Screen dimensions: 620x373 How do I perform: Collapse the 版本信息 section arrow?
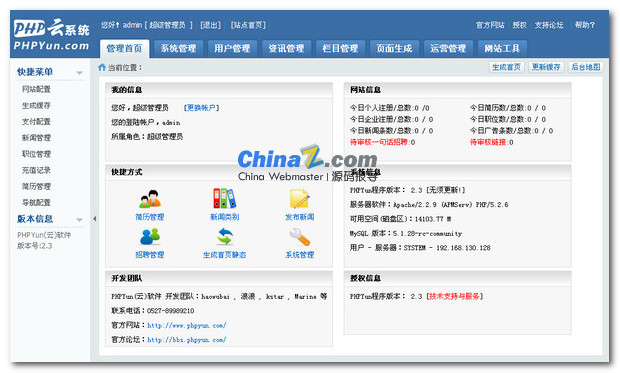point(79,220)
